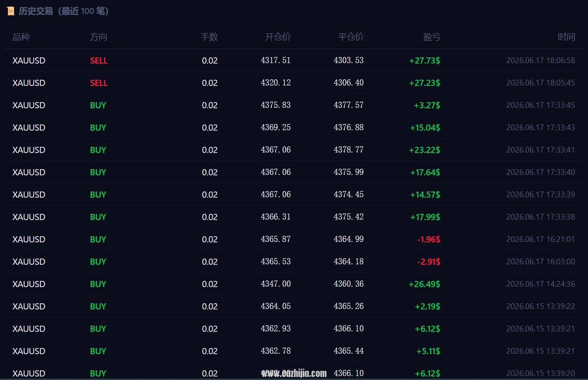Select the loss value -1.96$
588x380 pixels.
(429, 239)
